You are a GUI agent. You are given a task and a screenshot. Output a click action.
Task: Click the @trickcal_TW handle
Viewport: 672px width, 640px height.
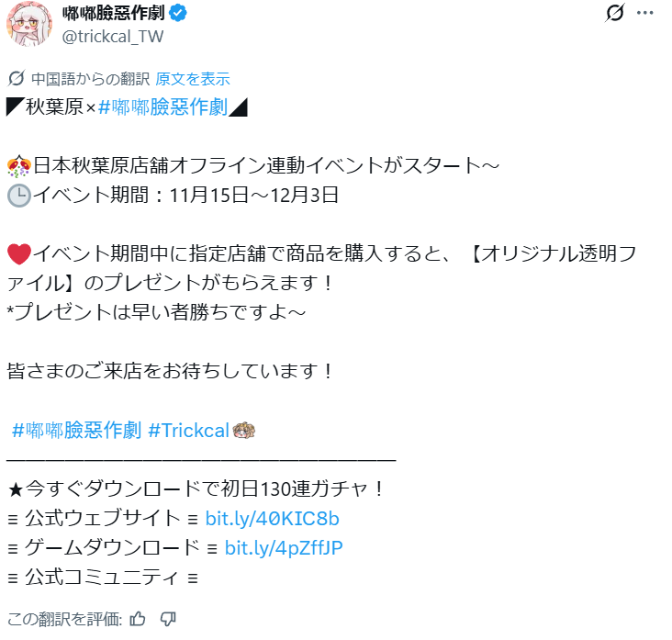(x=113, y=37)
